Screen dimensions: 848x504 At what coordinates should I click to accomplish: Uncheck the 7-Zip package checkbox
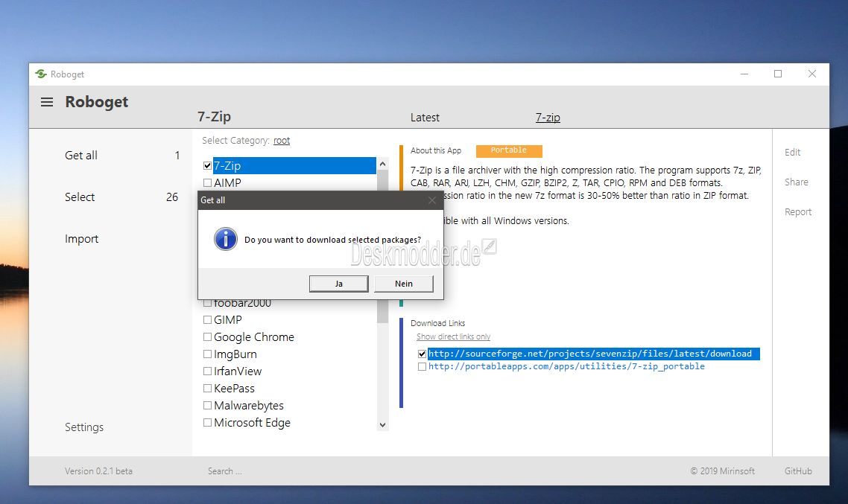click(x=207, y=165)
